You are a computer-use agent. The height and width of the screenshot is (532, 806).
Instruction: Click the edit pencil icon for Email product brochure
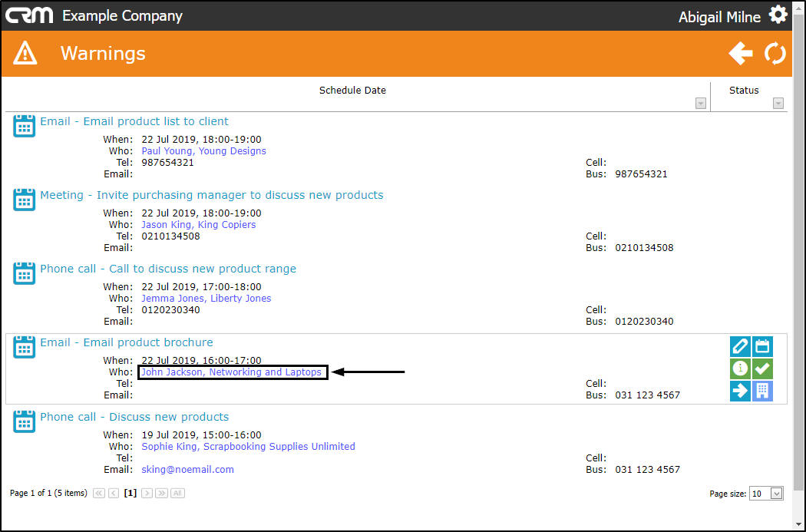click(740, 346)
